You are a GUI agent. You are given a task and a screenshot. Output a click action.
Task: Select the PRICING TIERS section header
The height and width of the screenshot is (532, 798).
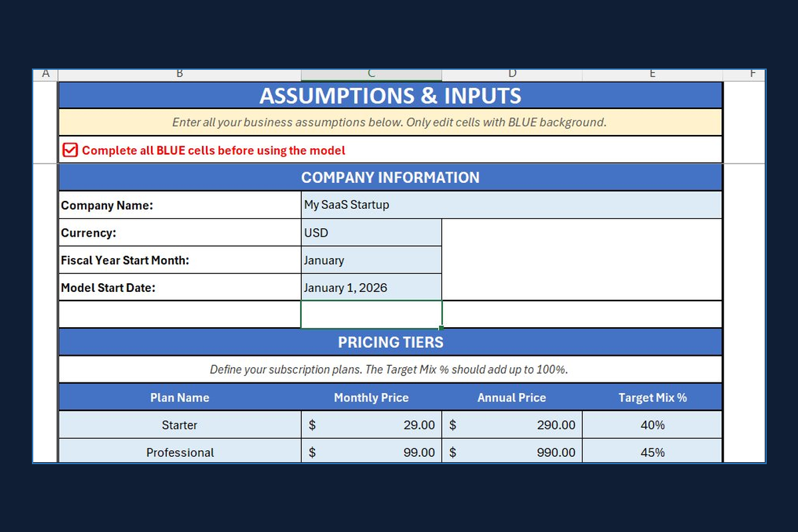pyautogui.click(x=390, y=342)
